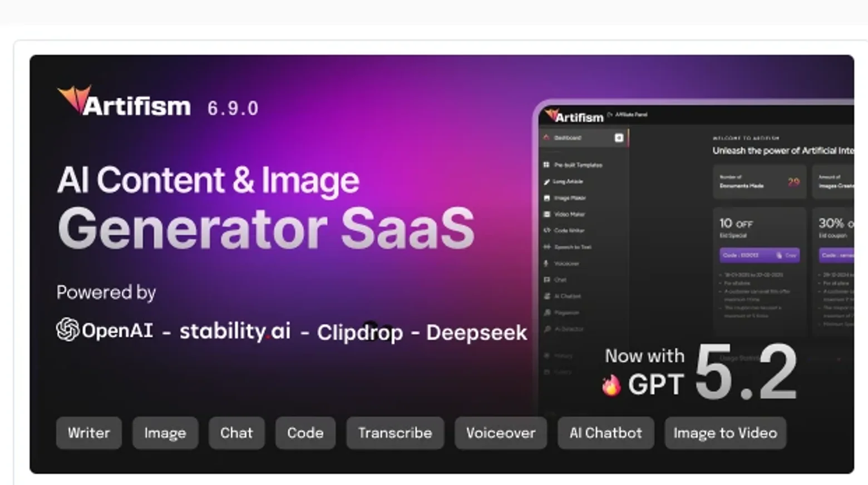Click the Image Maker picture icon
This screenshot has width=868, height=485.
tap(546, 197)
